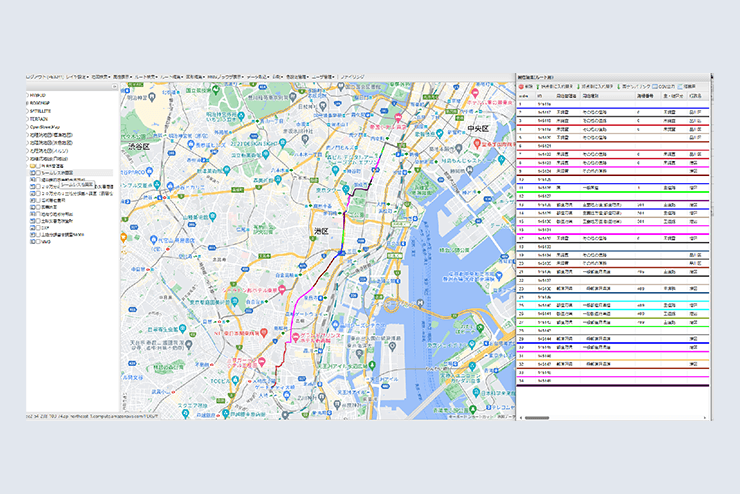Click the last icon in the route results toolbar
This screenshot has height=494, width=740.
680,87
